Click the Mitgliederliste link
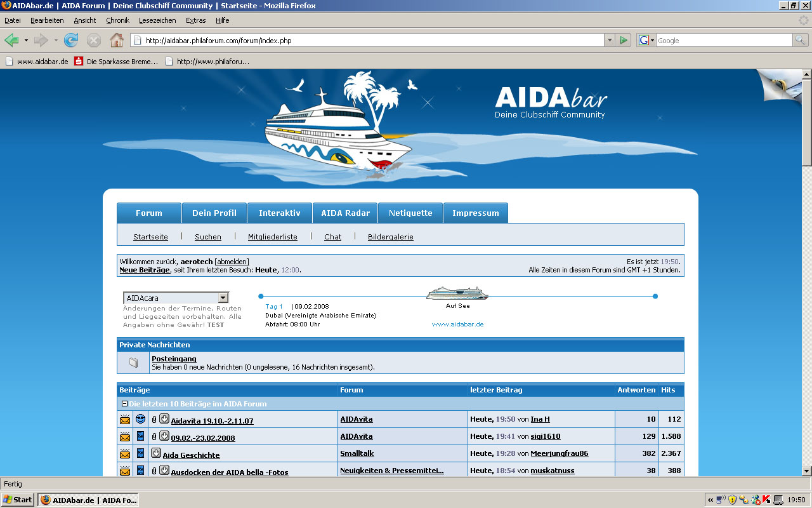The image size is (812, 508). pos(272,237)
